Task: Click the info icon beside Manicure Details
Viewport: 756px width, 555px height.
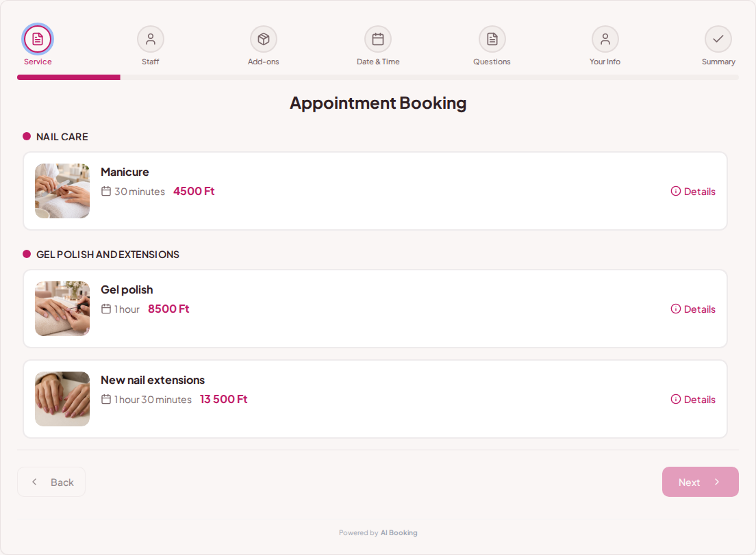Action: 676,191
